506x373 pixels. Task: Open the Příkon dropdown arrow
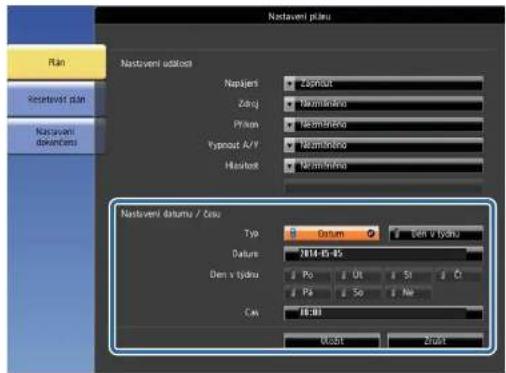tap(289, 125)
